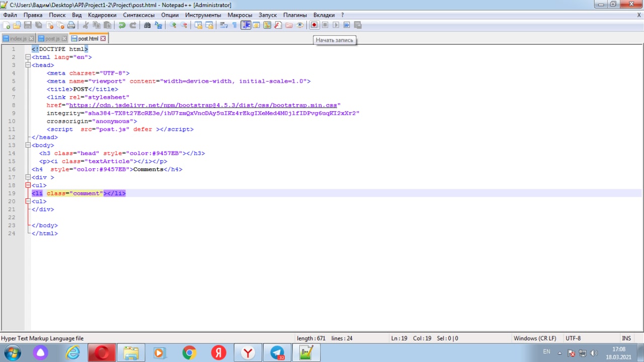The height and width of the screenshot is (362, 644).
Task: Click the Save All toolbar icon
Action: click(x=38, y=25)
